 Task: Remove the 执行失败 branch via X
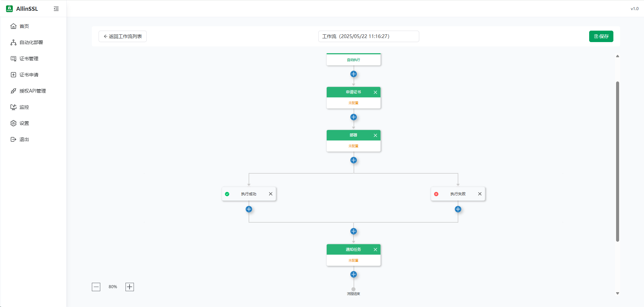[x=480, y=194]
